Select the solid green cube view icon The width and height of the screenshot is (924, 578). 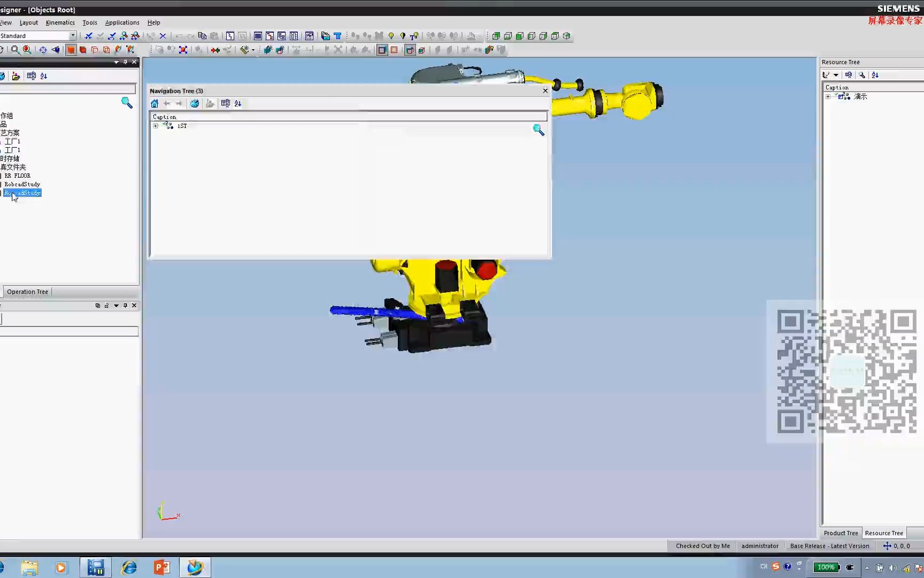(x=520, y=36)
